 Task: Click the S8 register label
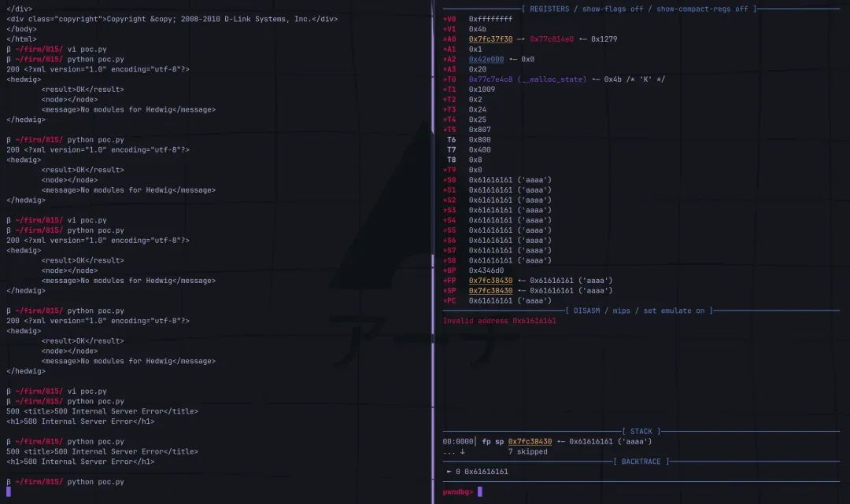click(x=450, y=260)
